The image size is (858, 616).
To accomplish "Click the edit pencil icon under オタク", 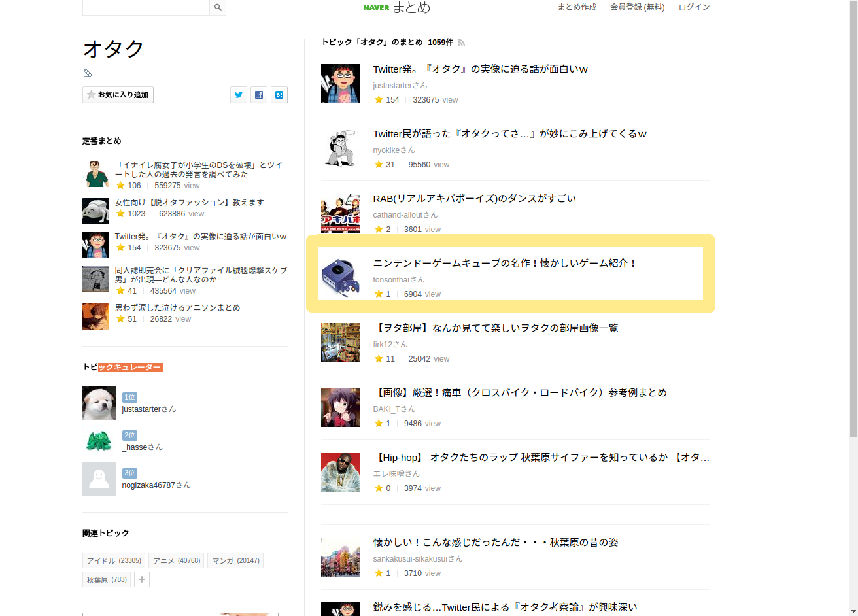I will [x=88, y=73].
